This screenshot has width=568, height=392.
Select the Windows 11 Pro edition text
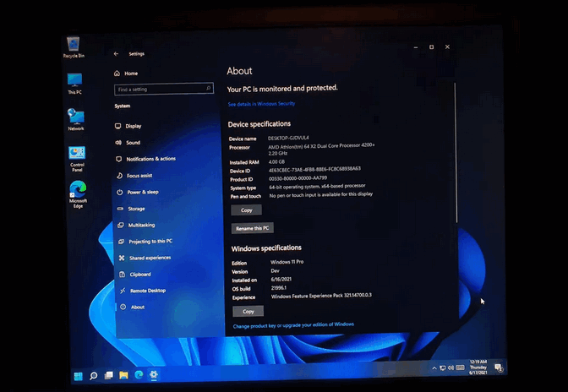tap(287, 262)
